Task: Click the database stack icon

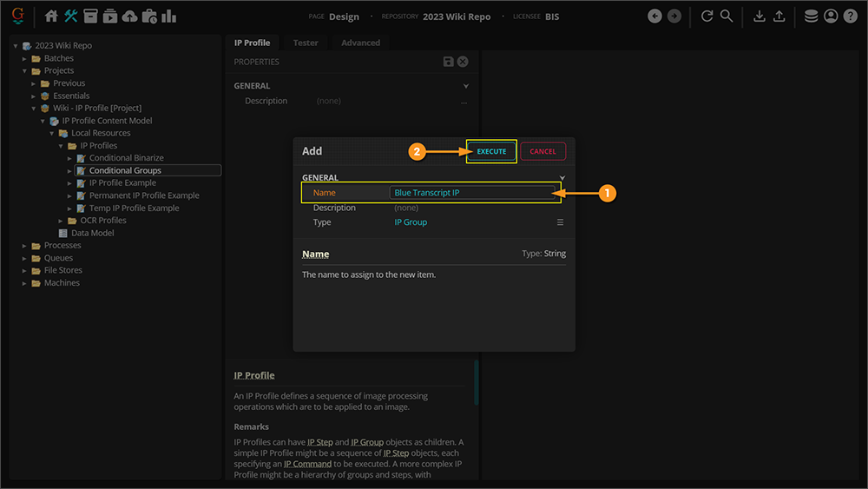Action: tap(811, 16)
